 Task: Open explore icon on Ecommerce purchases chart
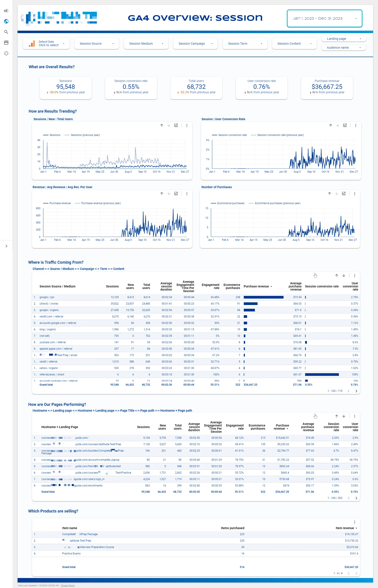(344, 193)
